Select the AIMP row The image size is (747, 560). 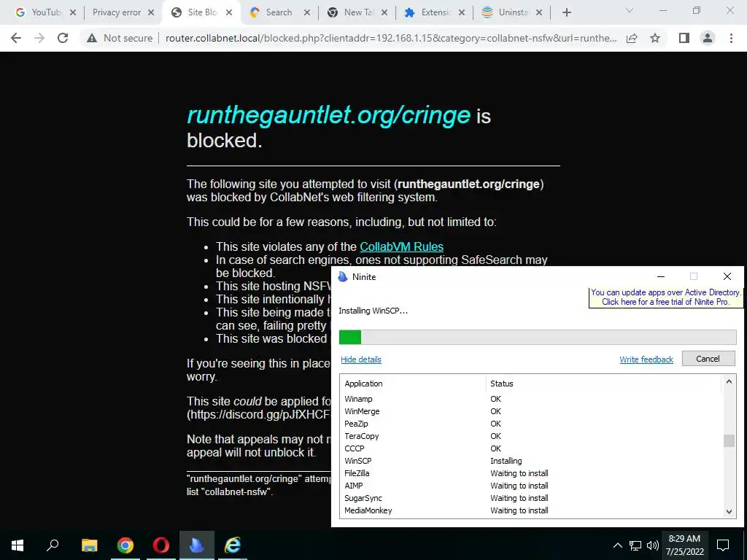(x=531, y=486)
